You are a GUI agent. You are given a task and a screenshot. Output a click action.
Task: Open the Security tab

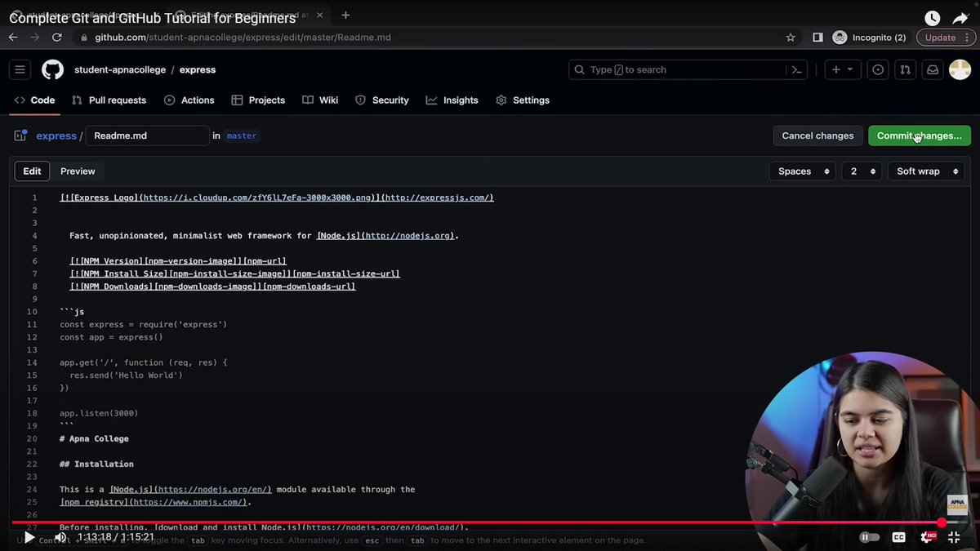coord(382,100)
